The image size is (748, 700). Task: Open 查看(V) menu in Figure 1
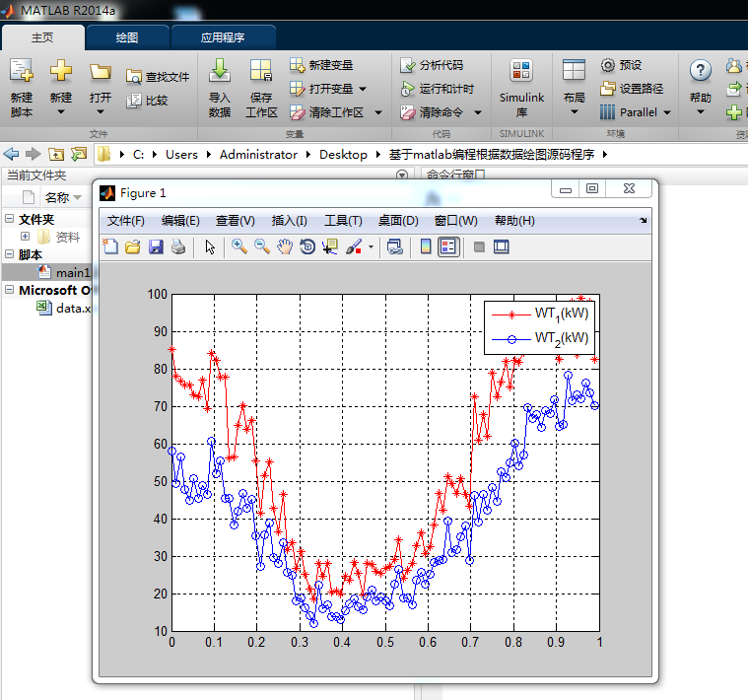coord(236,221)
